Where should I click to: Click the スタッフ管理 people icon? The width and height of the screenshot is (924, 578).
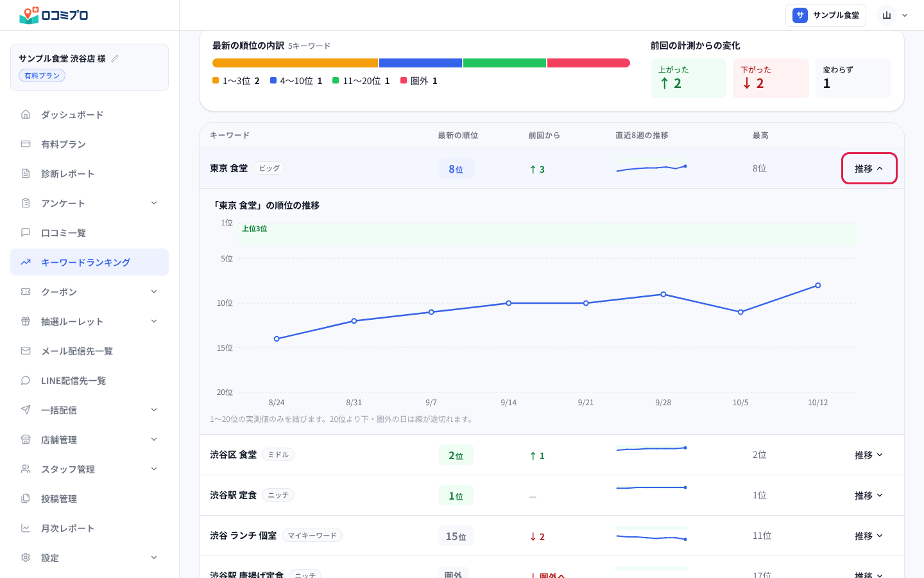point(26,469)
